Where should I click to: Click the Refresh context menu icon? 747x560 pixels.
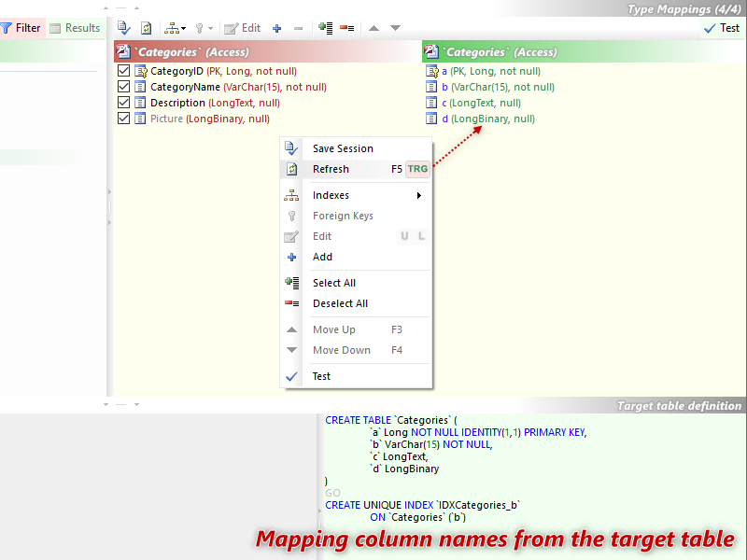pos(291,169)
